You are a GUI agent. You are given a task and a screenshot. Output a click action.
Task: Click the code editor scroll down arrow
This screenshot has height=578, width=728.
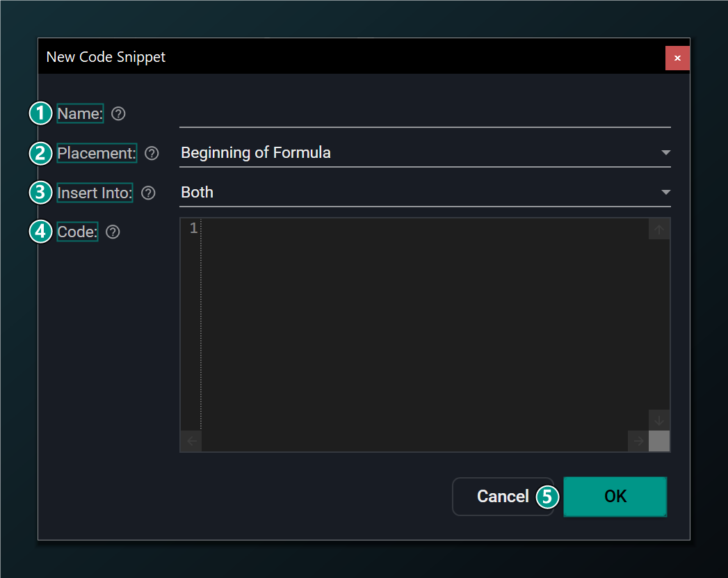point(659,421)
